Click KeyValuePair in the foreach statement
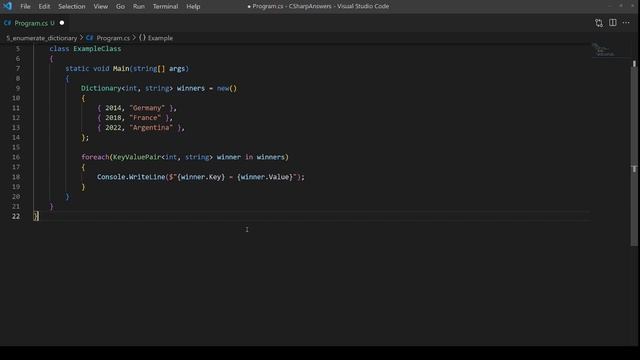This screenshot has width=640, height=360. pos(137,157)
